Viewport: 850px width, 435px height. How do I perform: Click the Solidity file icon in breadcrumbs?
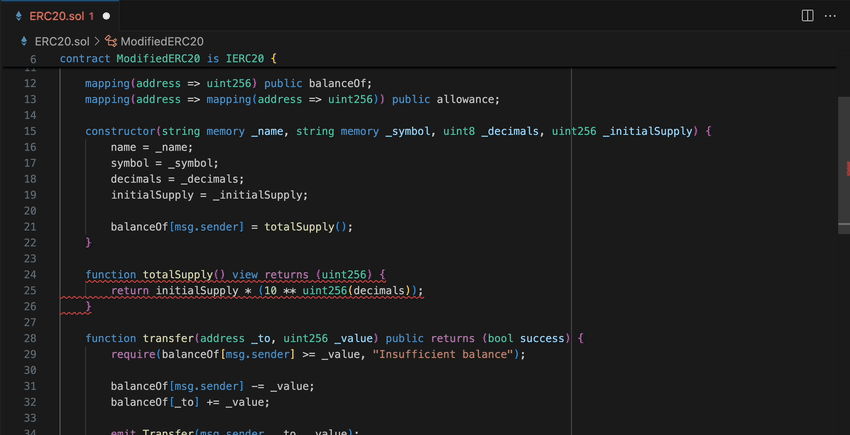24,41
